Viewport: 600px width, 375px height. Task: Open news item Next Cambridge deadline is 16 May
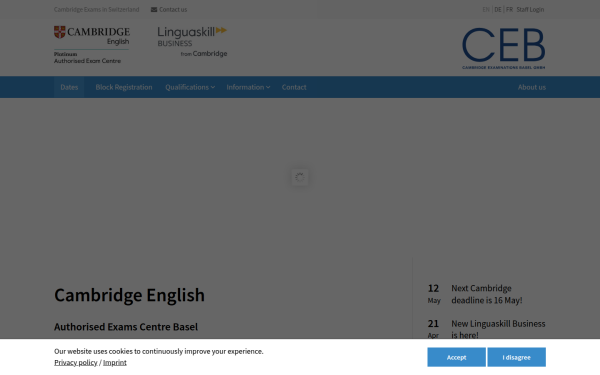[487, 294]
